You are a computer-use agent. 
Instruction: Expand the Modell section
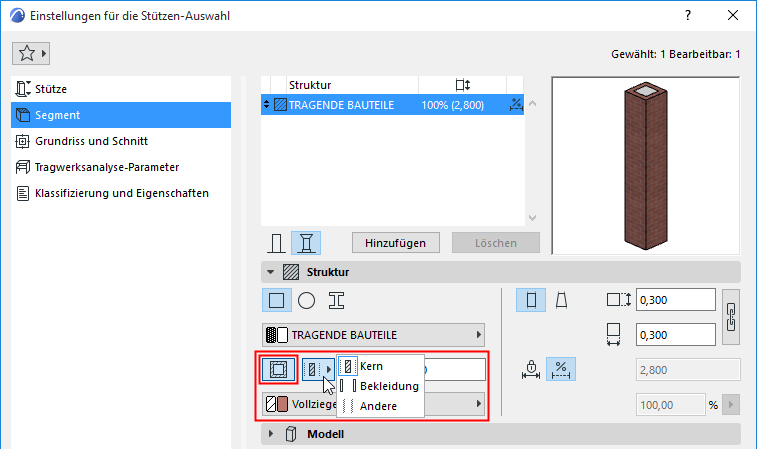pos(271,434)
